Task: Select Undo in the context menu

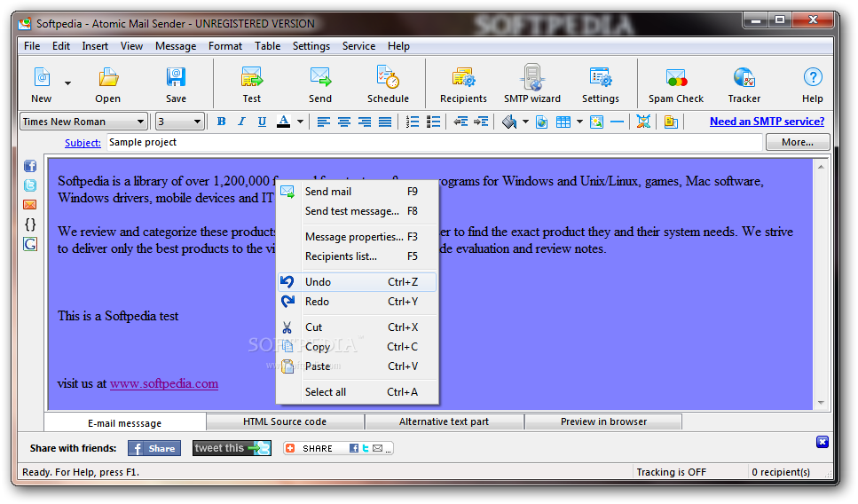Action: click(357, 282)
